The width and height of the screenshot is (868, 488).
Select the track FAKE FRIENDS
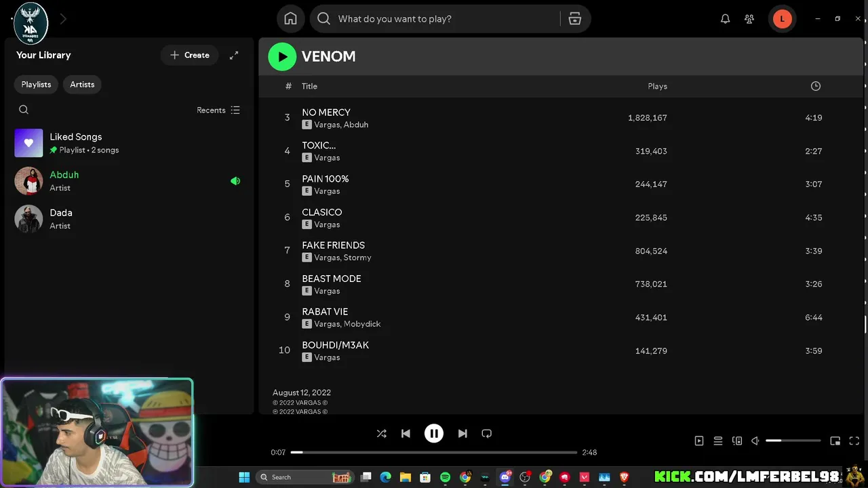(334, 245)
